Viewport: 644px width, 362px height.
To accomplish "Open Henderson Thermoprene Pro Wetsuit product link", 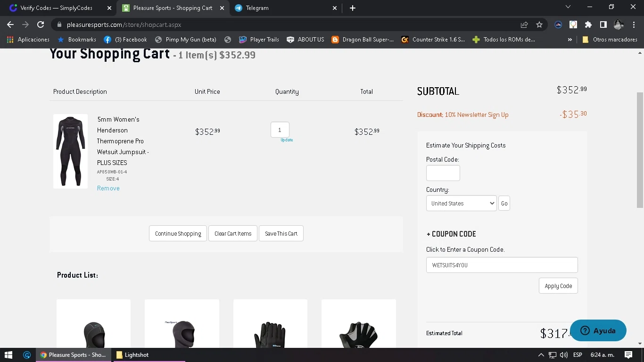I will point(123,141).
